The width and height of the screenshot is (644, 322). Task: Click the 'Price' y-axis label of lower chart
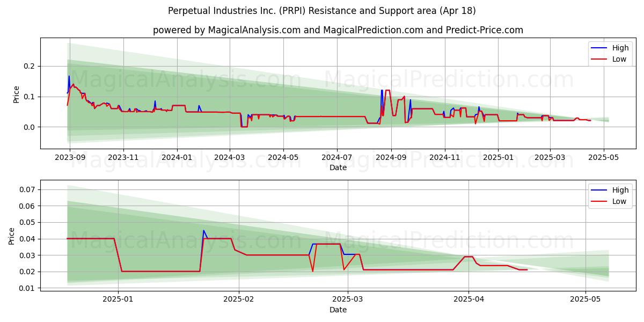point(12,236)
